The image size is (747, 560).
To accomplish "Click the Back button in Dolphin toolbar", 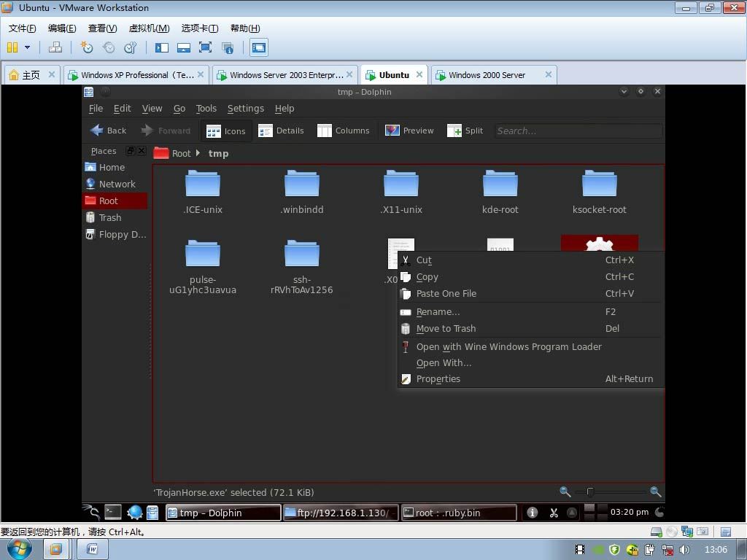I will pos(108,131).
